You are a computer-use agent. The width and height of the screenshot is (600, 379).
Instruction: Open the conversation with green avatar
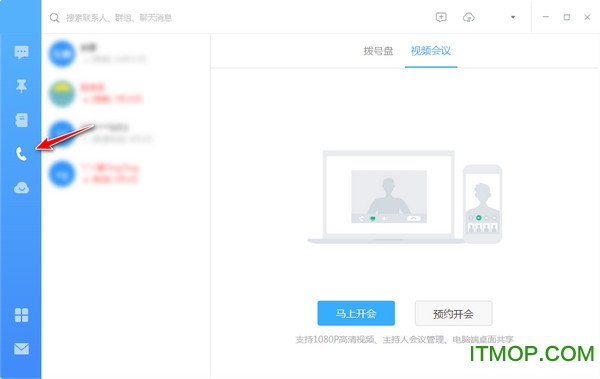126,93
